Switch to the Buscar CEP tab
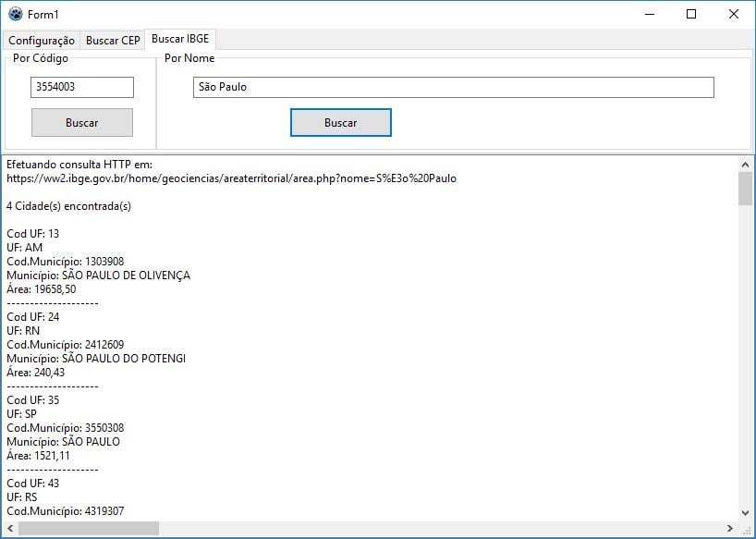The width and height of the screenshot is (756, 539). [113, 41]
